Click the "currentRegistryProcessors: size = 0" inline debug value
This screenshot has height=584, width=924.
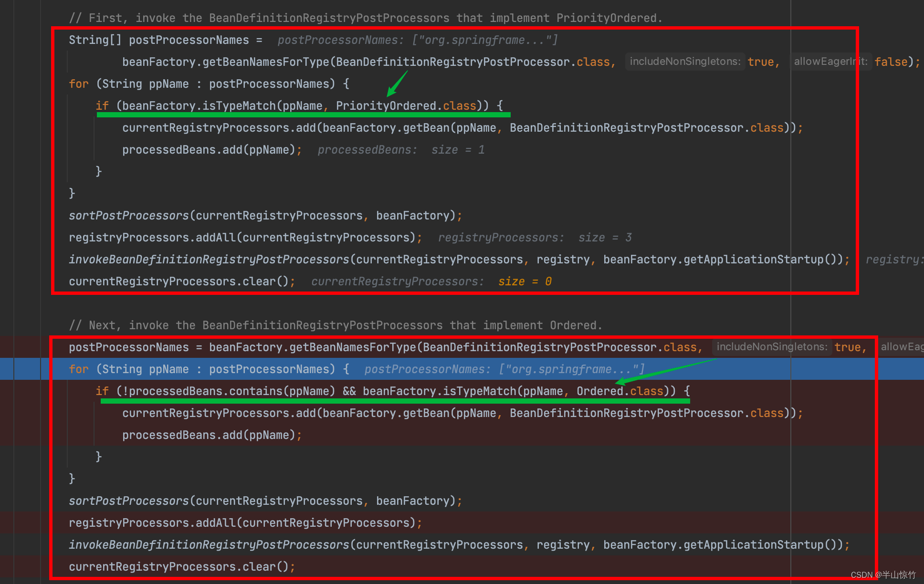click(x=431, y=282)
